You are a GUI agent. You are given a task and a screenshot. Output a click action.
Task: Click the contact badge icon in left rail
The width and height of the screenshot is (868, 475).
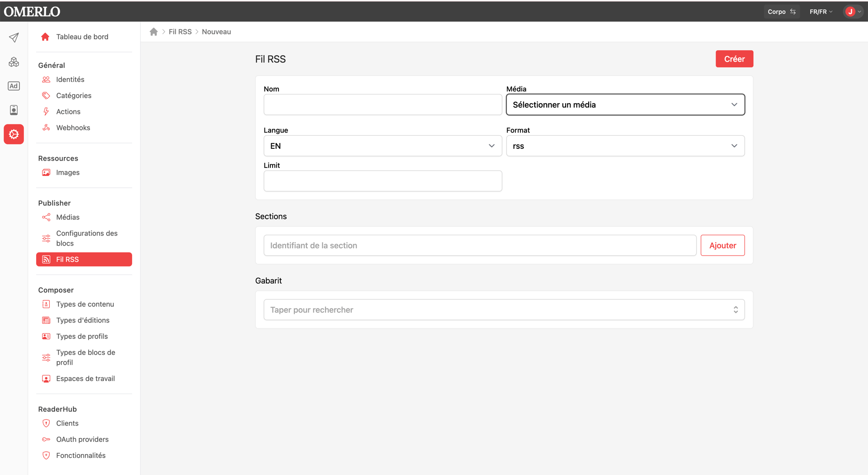[x=14, y=110]
